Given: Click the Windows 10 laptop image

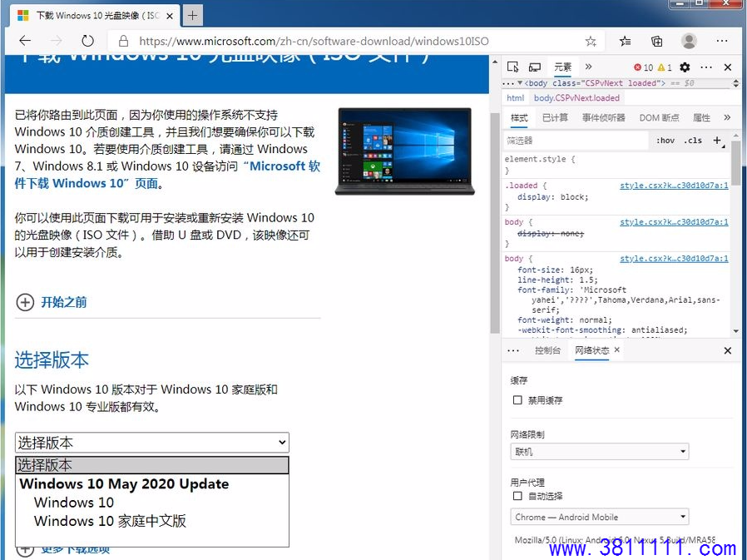Looking at the screenshot, I should pos(405,151).
